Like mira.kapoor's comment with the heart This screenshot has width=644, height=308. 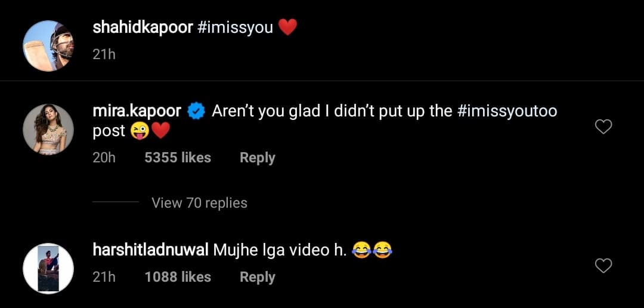pos(603,127)
